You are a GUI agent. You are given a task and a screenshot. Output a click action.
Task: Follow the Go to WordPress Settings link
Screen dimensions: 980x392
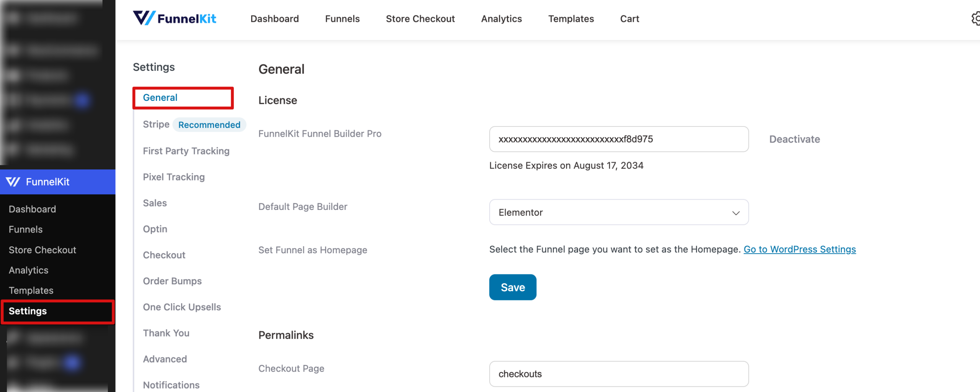[799, 249]
